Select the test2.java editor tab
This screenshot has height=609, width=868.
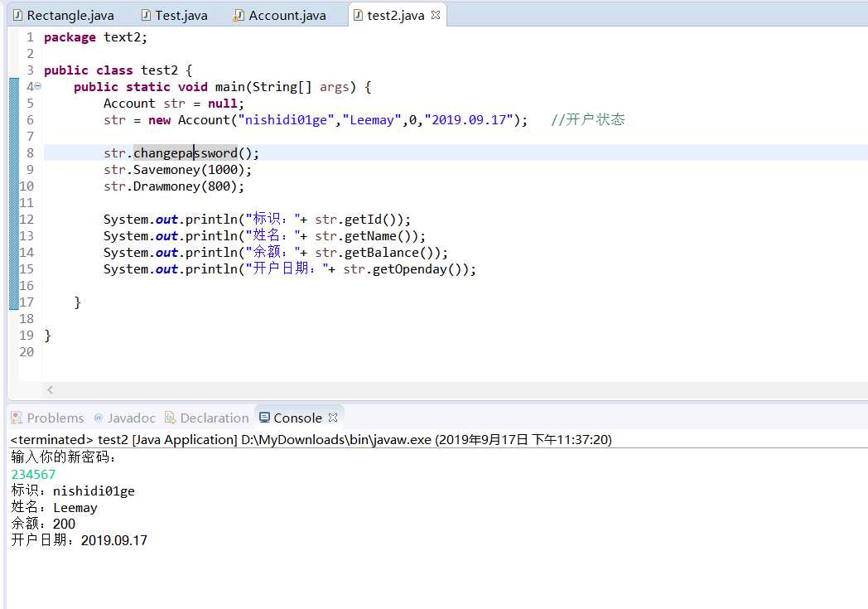pos(395,16)
